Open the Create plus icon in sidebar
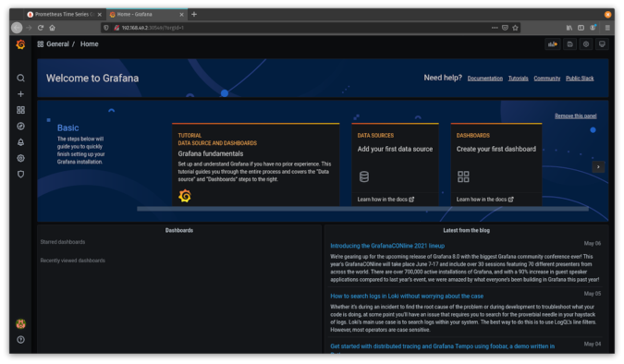This screenshot has height=364, width=624. click(x=20, y=94)
